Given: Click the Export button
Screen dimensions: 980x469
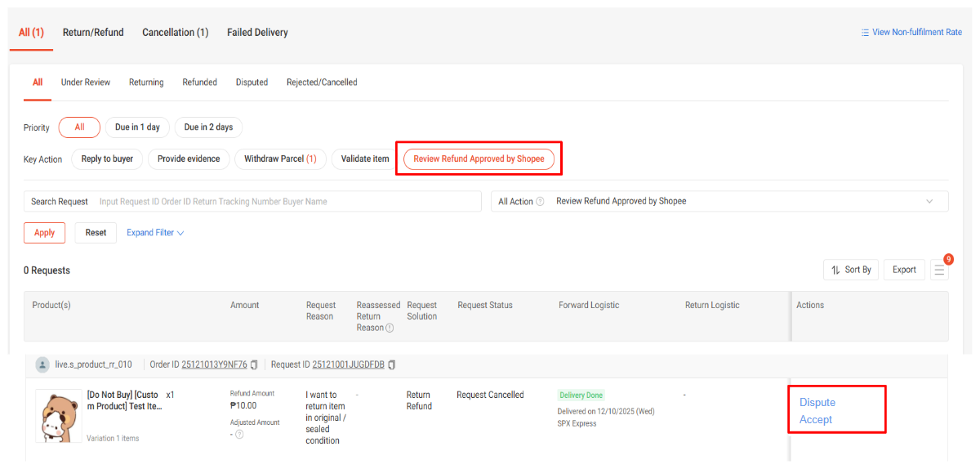Looking at the screenshot, I should click(x=904, y=270).
